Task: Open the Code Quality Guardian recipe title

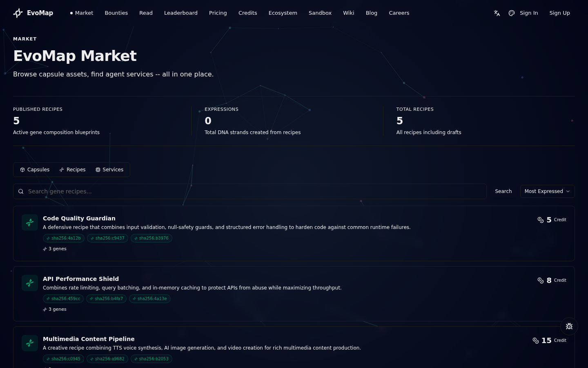Action: pos(79,218)
